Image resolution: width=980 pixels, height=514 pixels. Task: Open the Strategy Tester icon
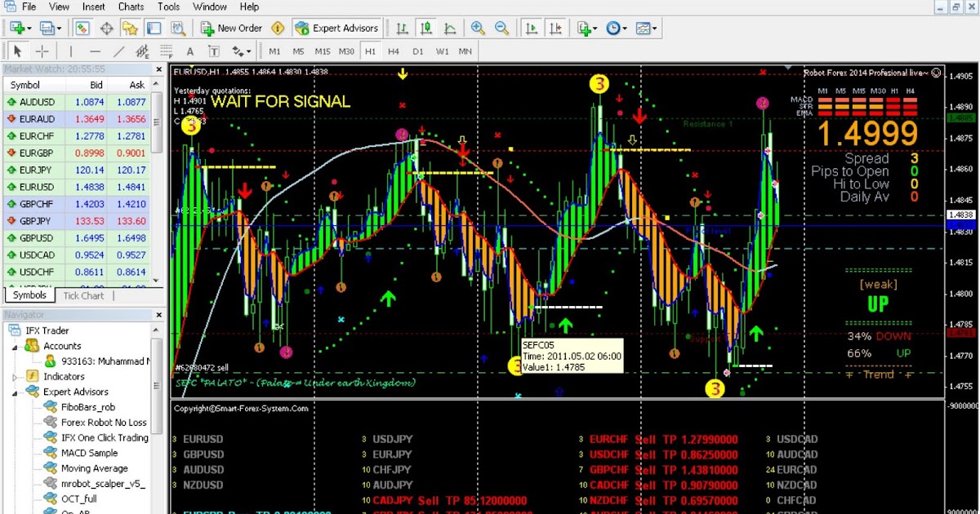coord(178,29)
